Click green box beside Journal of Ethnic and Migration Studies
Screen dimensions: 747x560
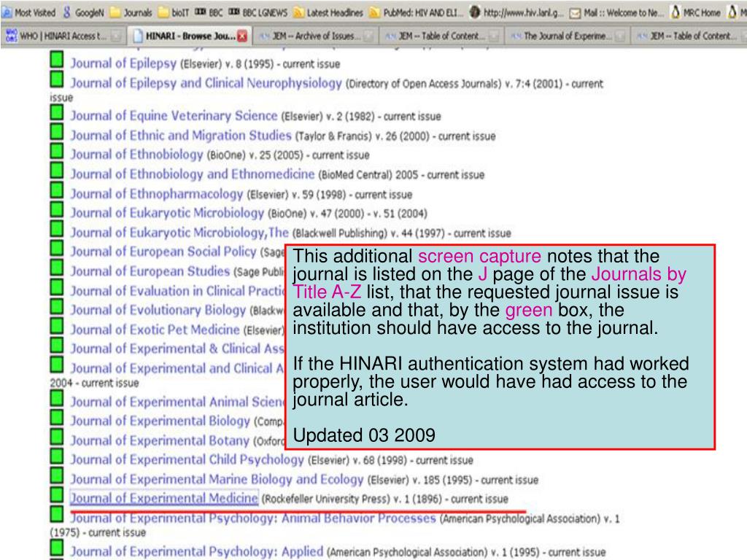(57, 131)
